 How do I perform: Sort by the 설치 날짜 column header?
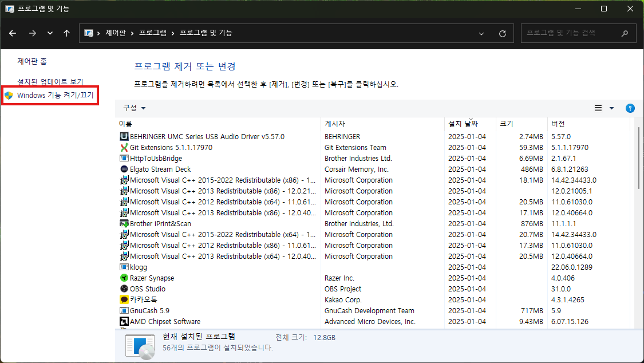[x=471, y=124]
